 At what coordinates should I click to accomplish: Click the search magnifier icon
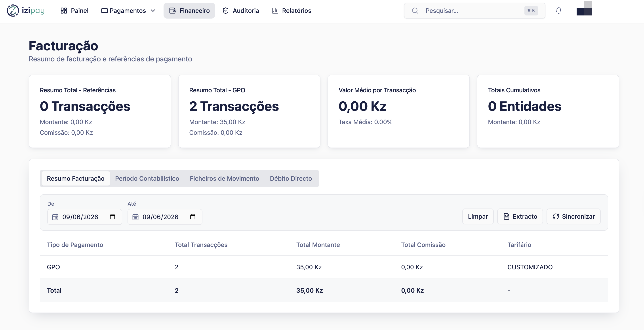[x=415, y=11]
